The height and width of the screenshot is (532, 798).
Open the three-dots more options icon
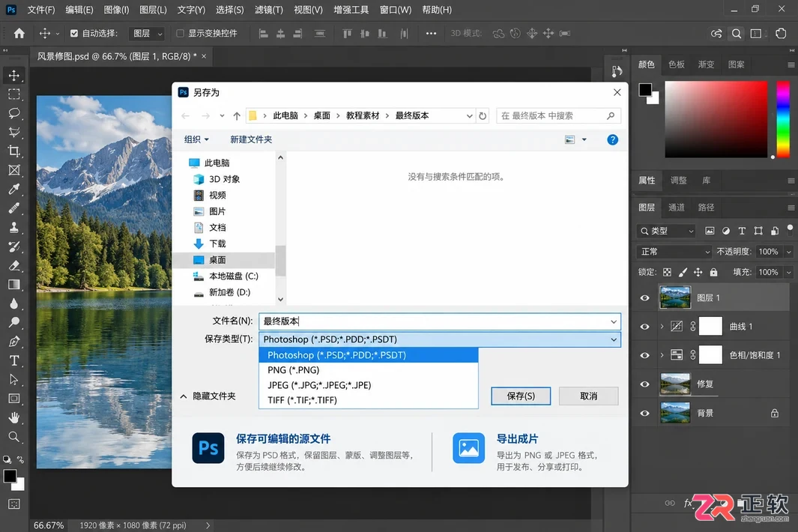pyautogui.click(x=431, y=34)
